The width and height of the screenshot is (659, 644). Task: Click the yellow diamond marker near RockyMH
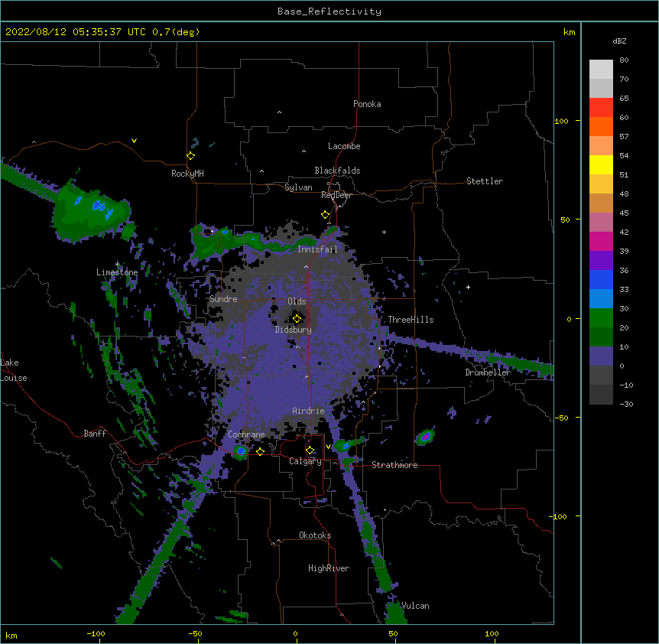point(190,156)
